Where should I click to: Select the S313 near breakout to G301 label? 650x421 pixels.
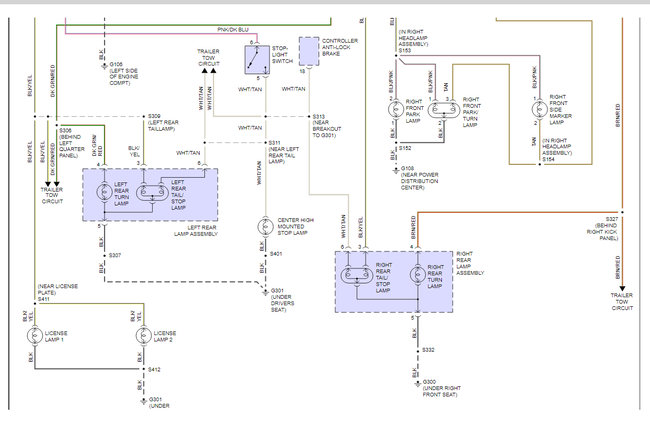(327, 126)
